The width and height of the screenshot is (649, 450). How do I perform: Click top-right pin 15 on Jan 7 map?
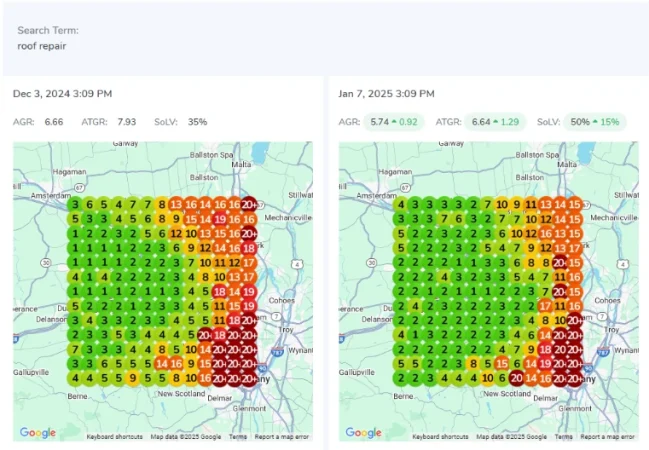(x=574, y=204)
